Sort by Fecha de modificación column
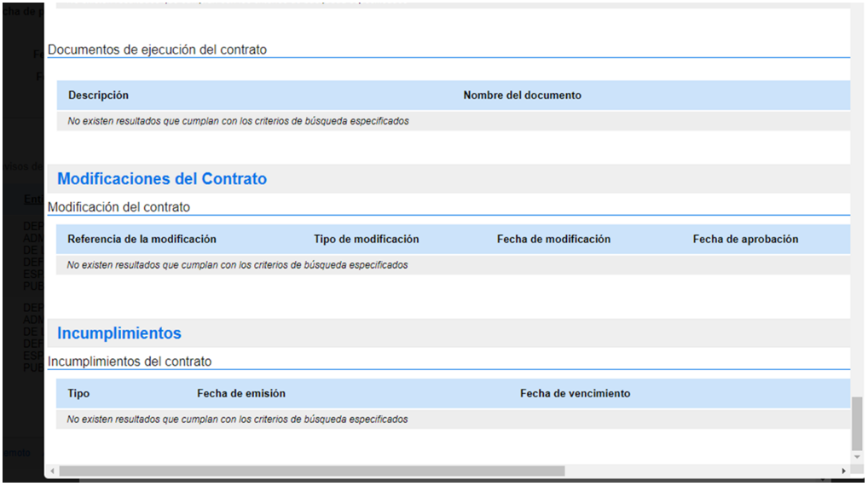This screenshot has height=486, width=868. tap(553, 240)
